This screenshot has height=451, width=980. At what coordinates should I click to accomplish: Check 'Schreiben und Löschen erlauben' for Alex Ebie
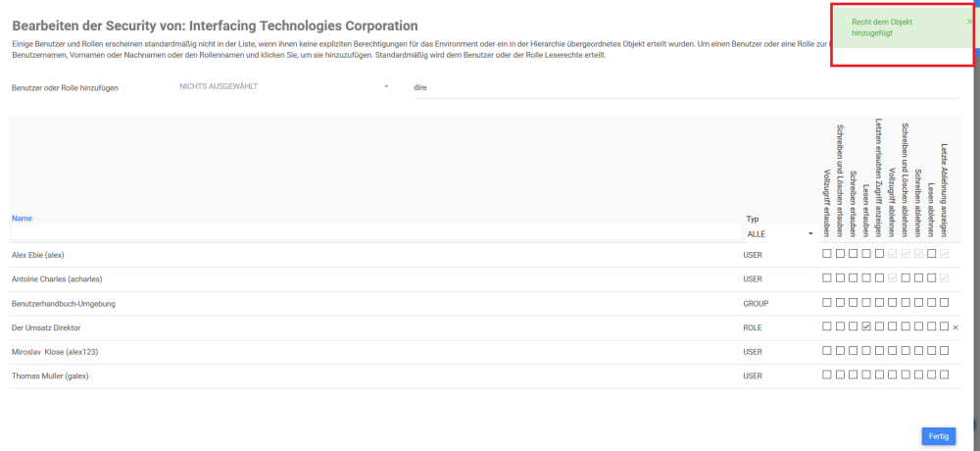pos(840,253)
